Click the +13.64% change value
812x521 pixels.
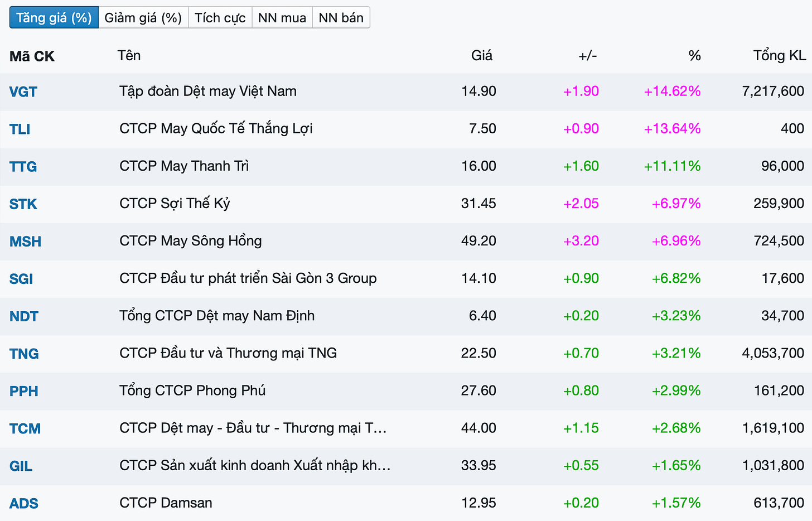[672, 128]
